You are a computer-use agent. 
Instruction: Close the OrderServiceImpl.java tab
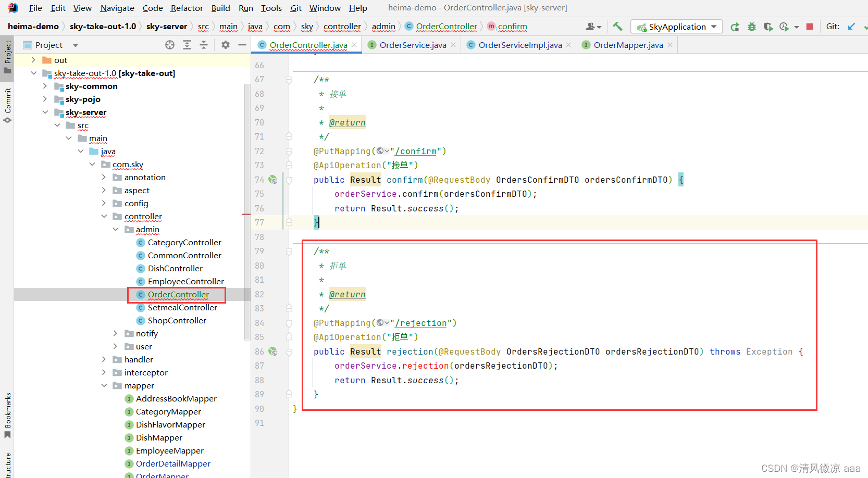tap(568, 45)
